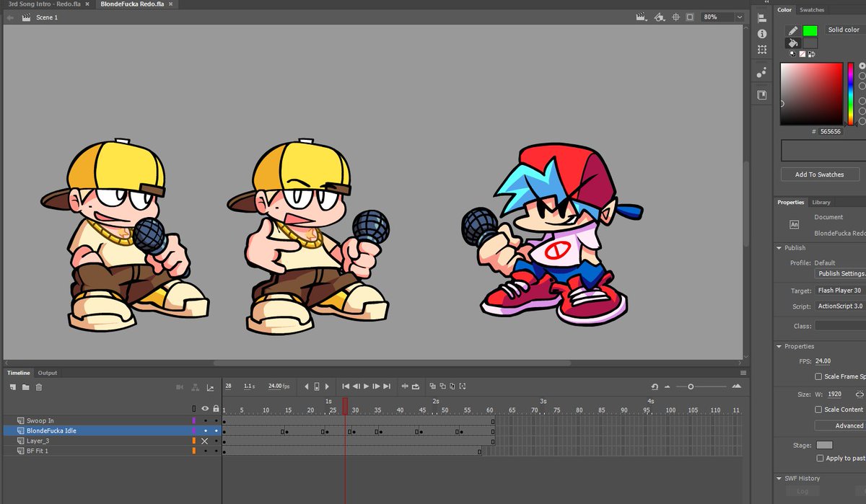This screenshot has height=504, width=866.
Task: Toggle Clip content outside stage
Action: tap(690, 17)
